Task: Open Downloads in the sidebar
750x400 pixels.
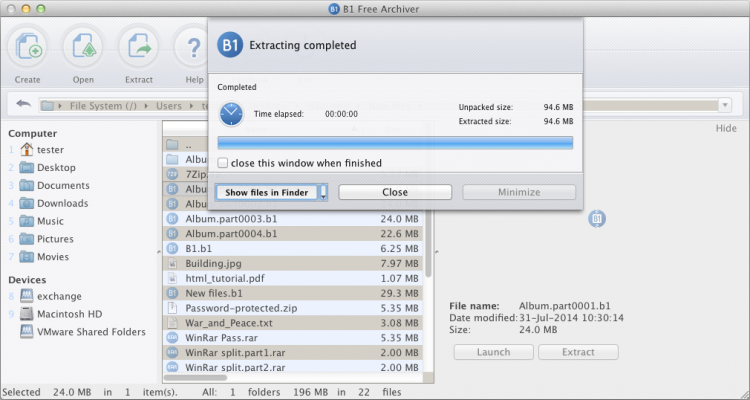Action: pos(64,203)
